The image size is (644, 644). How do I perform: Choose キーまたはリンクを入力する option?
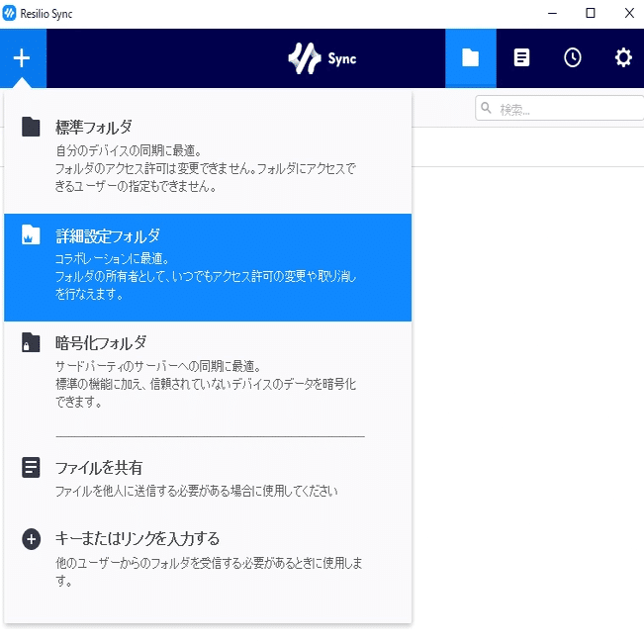pos(208,559)
